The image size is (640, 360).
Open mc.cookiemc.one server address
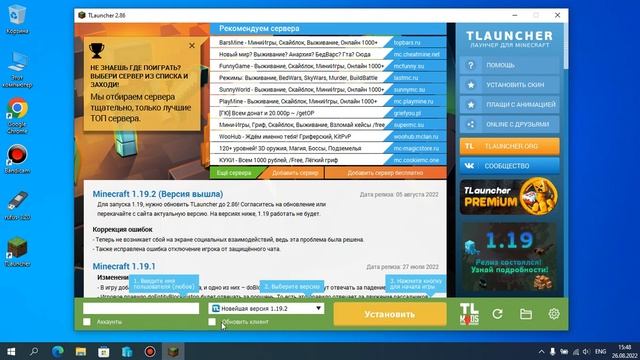(x=417, y=160)
